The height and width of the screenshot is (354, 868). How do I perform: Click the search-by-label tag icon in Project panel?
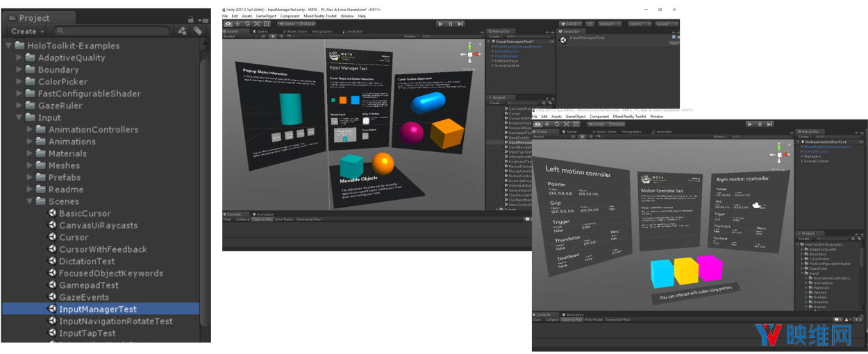point(197,31)
